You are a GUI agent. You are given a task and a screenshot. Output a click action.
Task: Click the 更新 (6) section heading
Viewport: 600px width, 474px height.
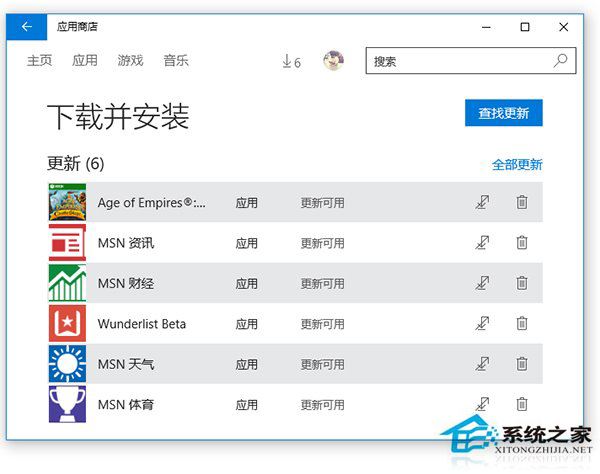coord(76,164)
